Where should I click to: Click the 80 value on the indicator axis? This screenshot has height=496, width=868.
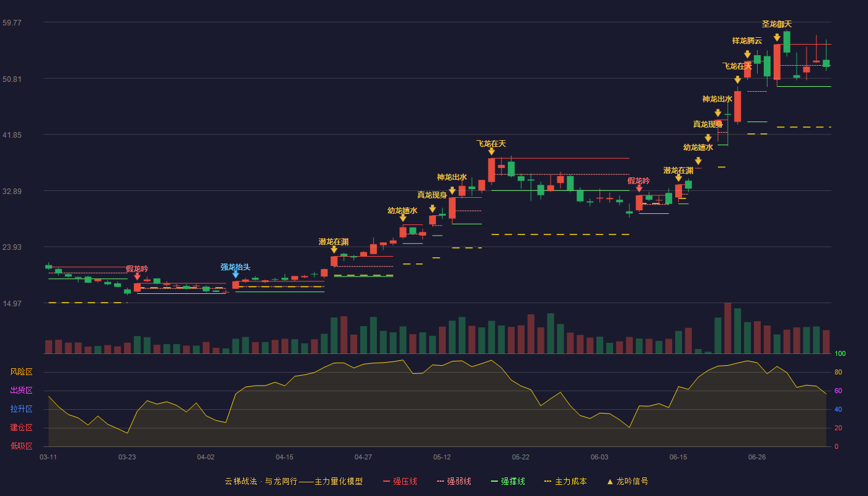point(838,372)
